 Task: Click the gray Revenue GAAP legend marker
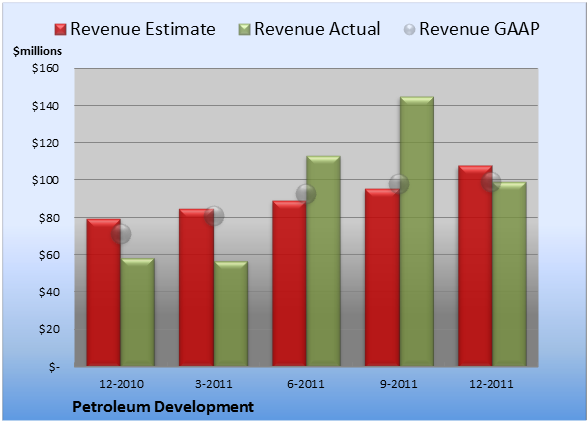point(410,30)
